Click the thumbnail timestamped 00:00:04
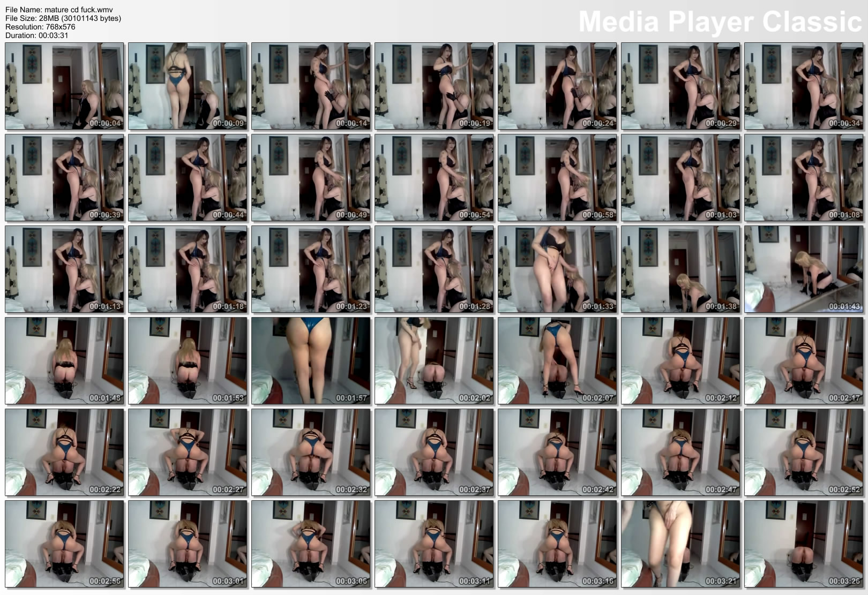The height and width of the screenshot is (595, 868). tap(64, 86)
